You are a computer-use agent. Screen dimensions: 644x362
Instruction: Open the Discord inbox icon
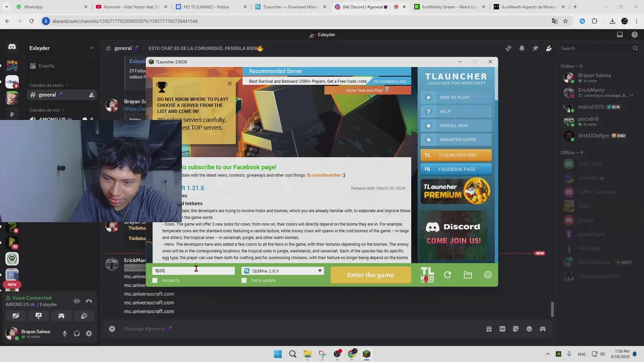[620, 35]
